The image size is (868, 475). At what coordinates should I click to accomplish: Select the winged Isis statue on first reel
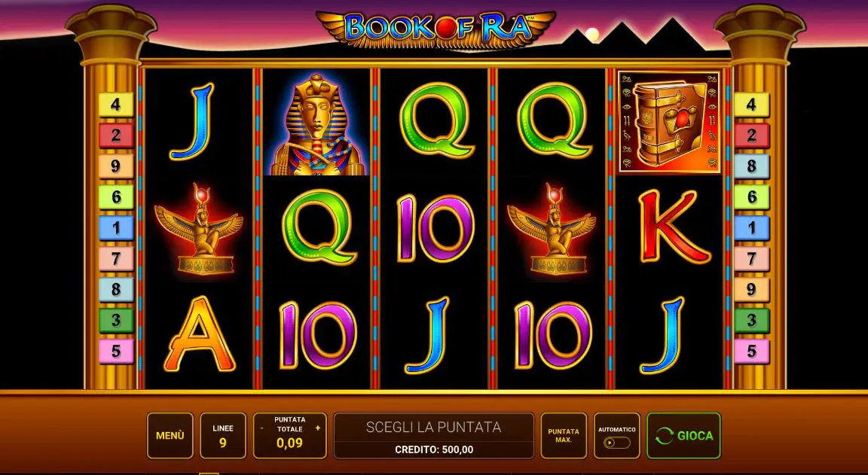tap(199, 229)
